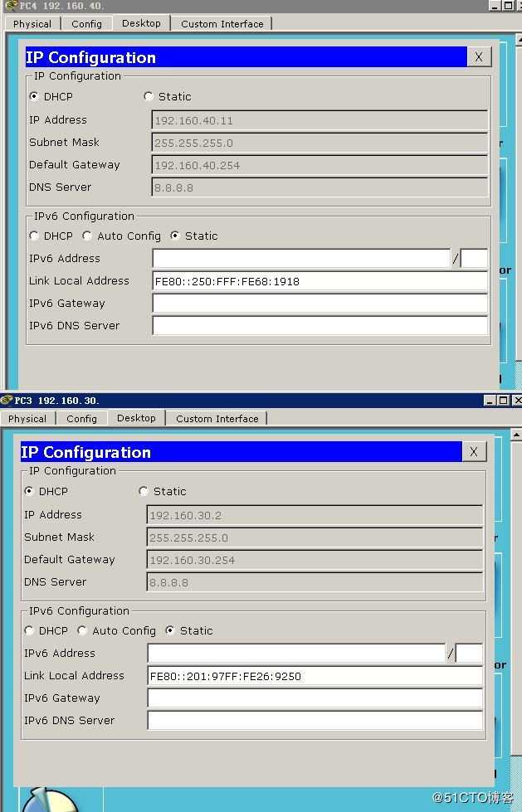Image resolution: width=522 pixels, height=812 pixels.
Task: Open Config tab in PC3 window
Action: pyautogui.click(x=81, y=418)
